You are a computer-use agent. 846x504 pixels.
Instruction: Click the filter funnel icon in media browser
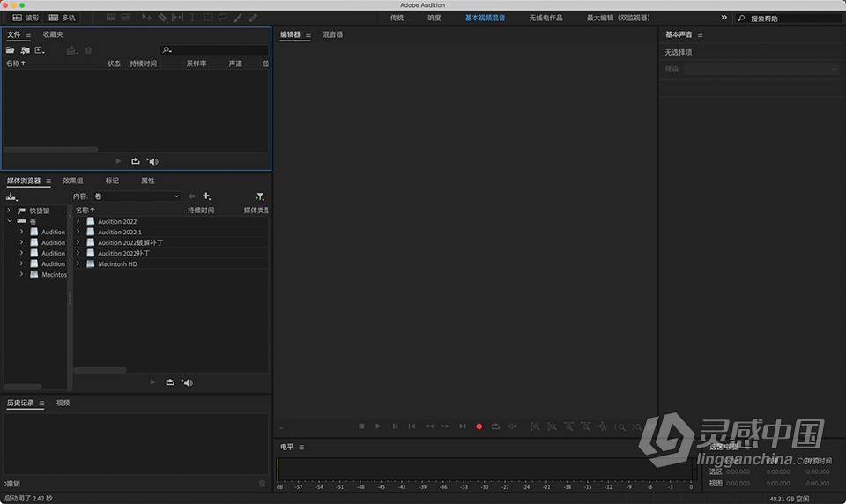click(259, 196)
